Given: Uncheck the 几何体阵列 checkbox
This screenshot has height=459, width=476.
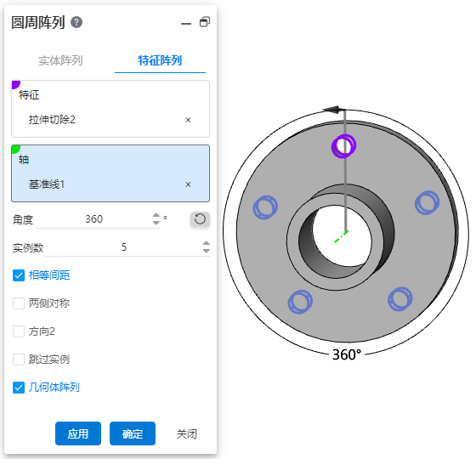Looking at the screenshot, I should coord(19,388).
